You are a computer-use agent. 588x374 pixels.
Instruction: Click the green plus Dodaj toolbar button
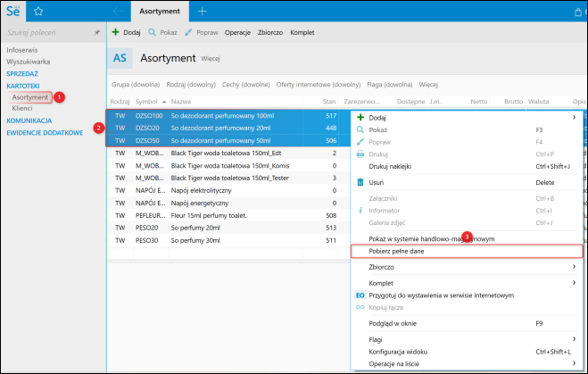[126, 32]
